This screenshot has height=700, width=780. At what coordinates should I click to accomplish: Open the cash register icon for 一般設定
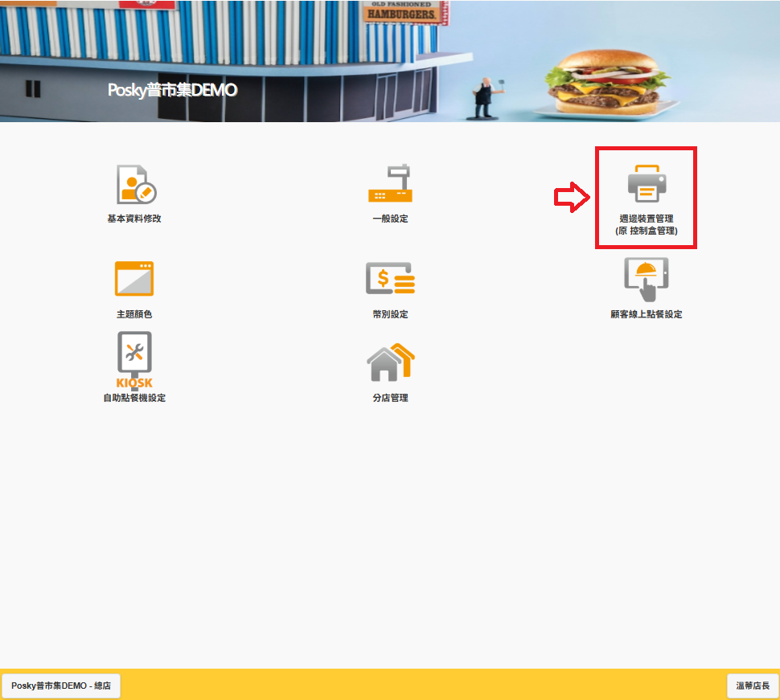click(x=390, y=185)
